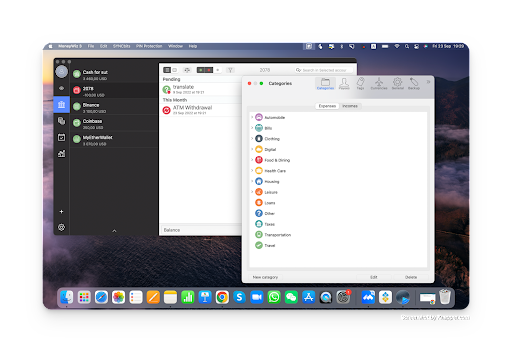Expand the bottom chevron in accounts list
512x363 pixels.
(114, 231)
